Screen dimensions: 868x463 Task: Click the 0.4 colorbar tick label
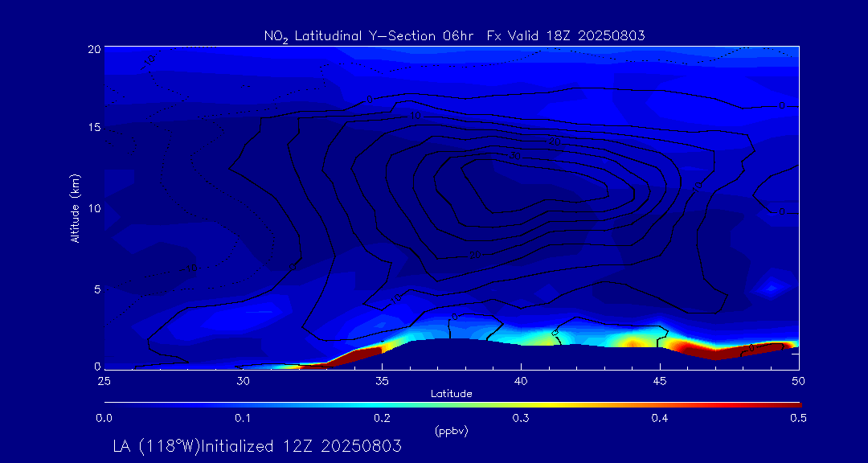[660, 418]
